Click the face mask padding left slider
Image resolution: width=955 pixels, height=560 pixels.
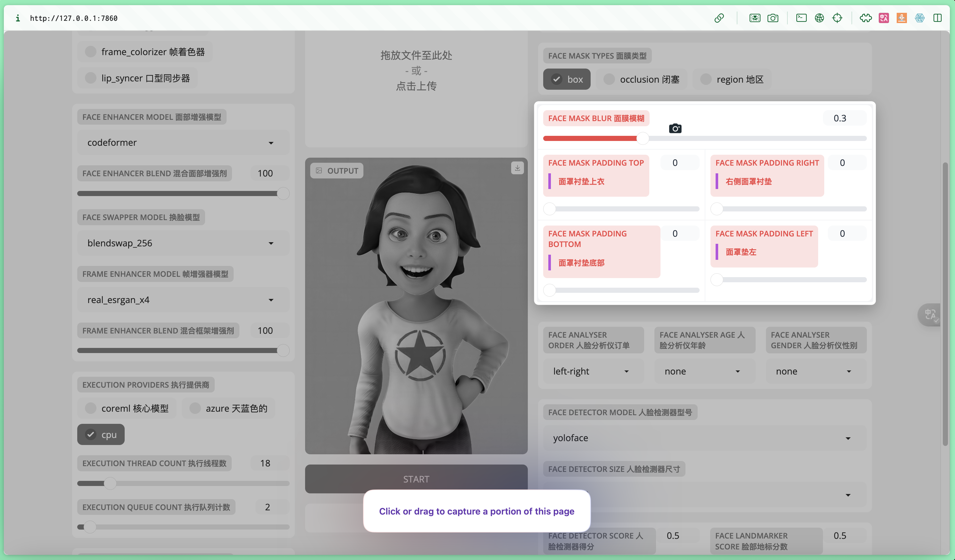[789, 280]
